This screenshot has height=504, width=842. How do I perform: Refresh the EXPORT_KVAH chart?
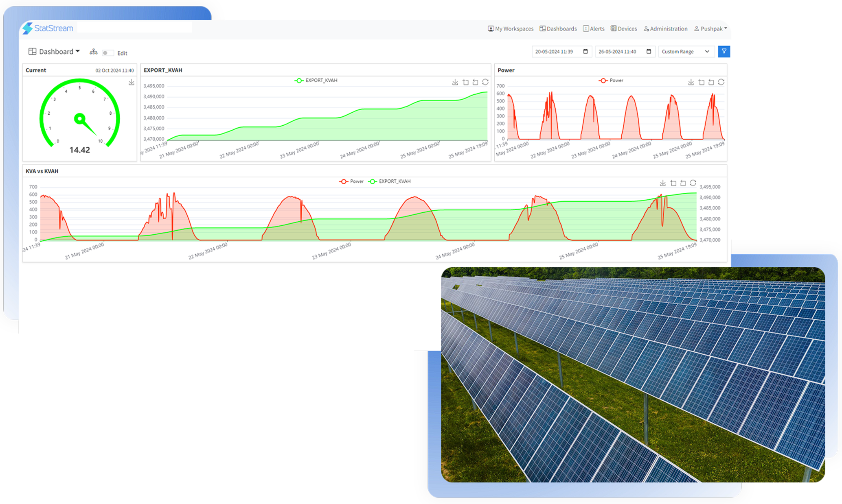click(485, 82)
